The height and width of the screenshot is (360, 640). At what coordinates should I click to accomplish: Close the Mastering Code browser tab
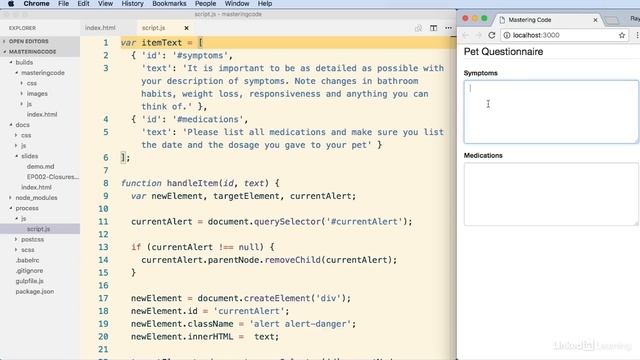click(x=595, y=20)
